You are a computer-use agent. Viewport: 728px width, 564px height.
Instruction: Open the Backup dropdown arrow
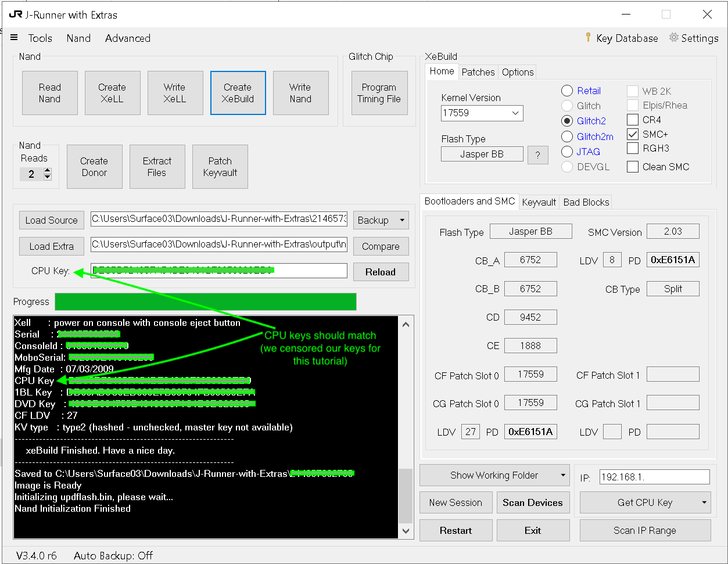click(401, 221)
